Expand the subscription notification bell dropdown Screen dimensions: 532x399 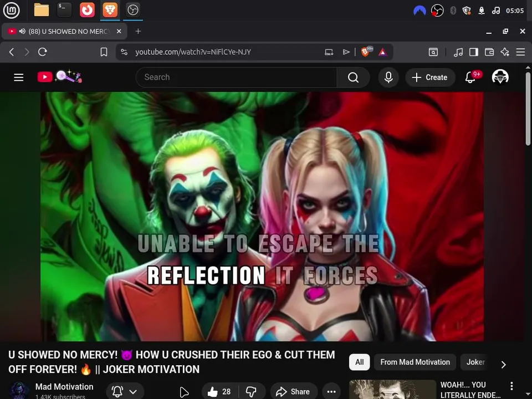[x=125, y=391]
